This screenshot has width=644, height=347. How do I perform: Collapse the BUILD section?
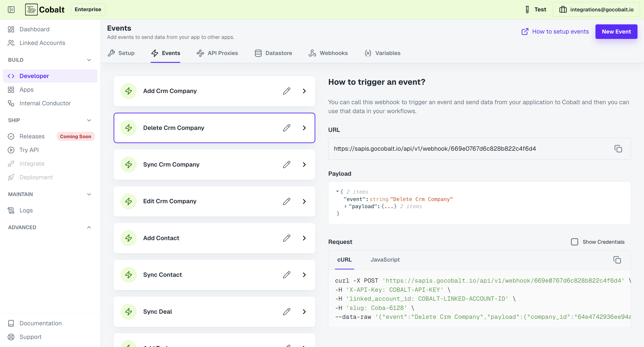click(x=89, y=60)
